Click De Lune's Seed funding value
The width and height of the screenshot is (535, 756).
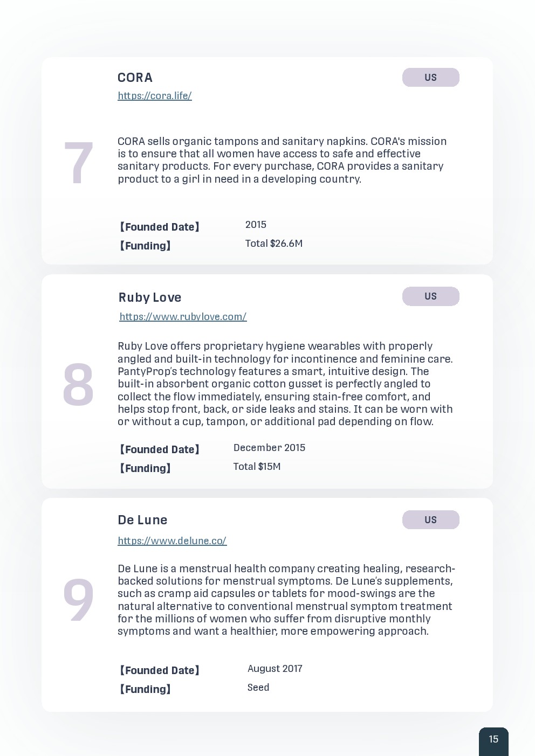click(x=258, y=688)
